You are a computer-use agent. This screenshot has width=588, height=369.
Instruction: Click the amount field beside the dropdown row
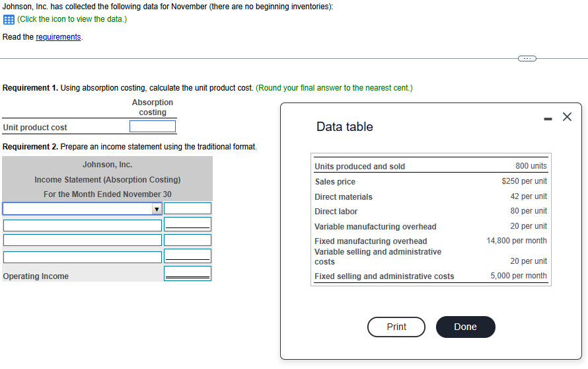pyautogui.click(x=188, y=208)
